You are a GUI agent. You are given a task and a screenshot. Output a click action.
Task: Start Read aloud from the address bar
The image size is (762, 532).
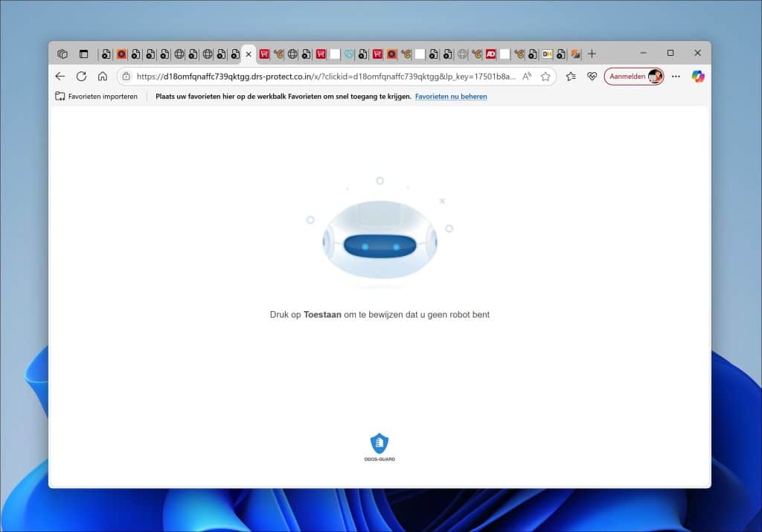[x=527, y=77]
